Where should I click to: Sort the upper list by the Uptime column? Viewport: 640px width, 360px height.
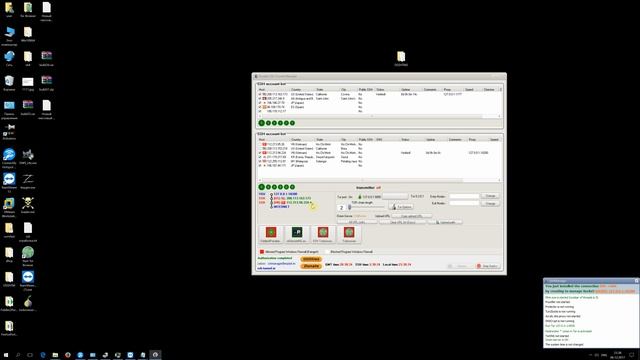(x=411, y=89)
